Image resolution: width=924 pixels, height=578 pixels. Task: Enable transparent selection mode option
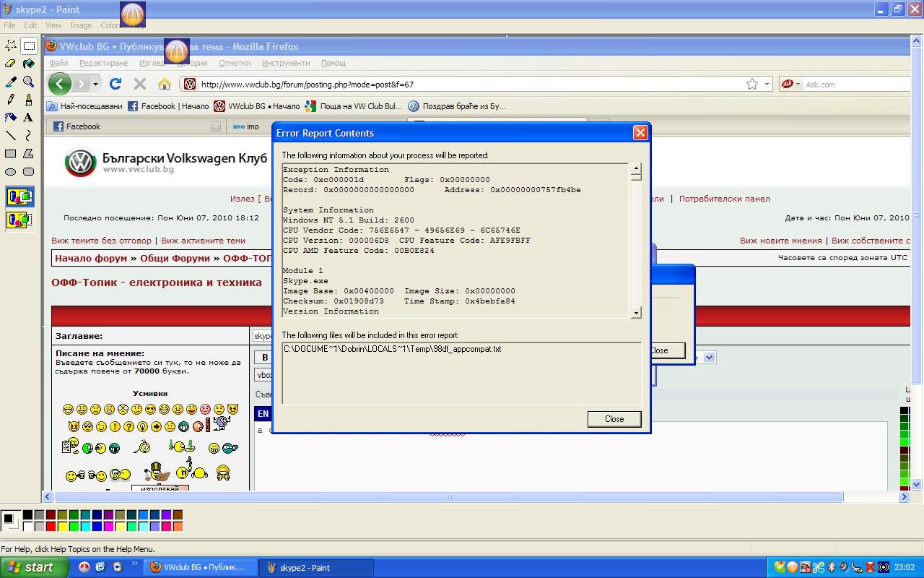point(19,219)
